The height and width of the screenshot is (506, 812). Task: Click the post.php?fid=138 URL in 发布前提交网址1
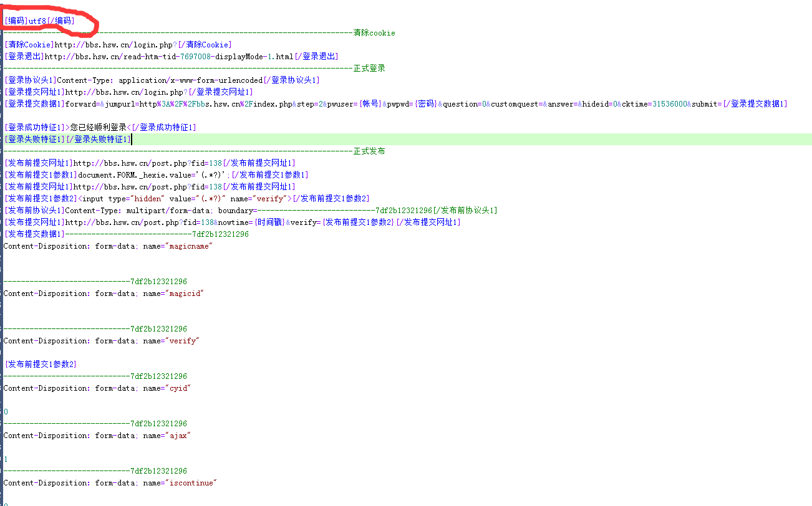[143, 163]
